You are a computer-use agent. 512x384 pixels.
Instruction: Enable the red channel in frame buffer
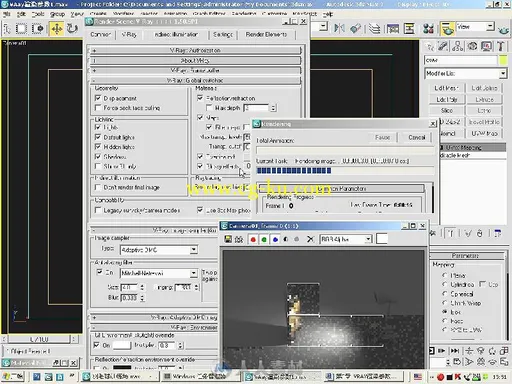(253, 239)
